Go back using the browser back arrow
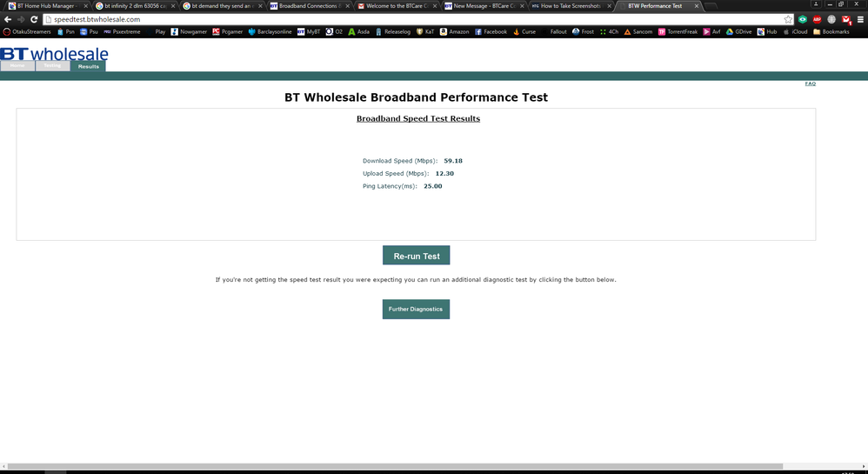 pos(8,19)
